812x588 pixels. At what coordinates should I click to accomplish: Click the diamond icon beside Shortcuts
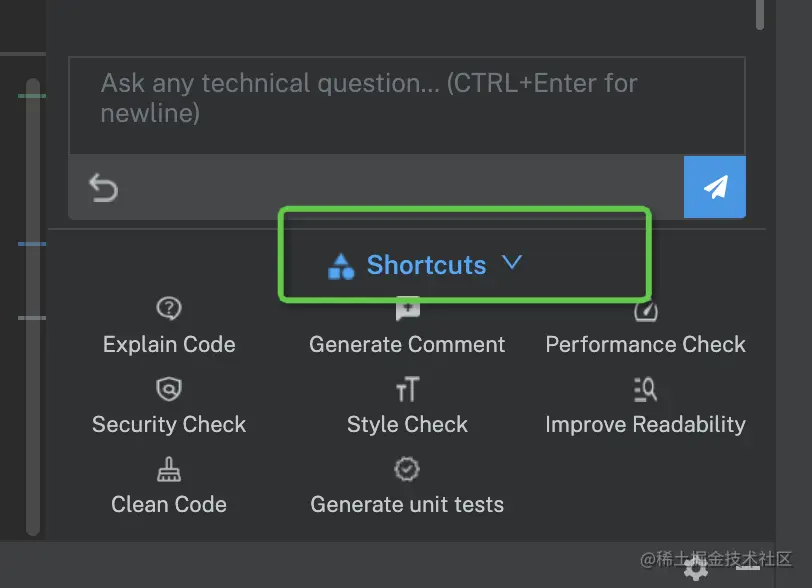(x=341, y=264)
